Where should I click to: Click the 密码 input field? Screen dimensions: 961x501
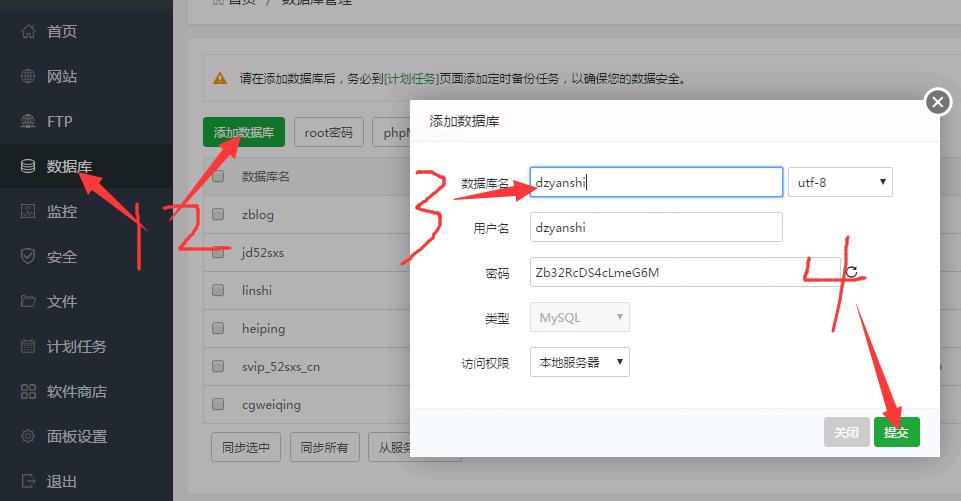[685, 272]
